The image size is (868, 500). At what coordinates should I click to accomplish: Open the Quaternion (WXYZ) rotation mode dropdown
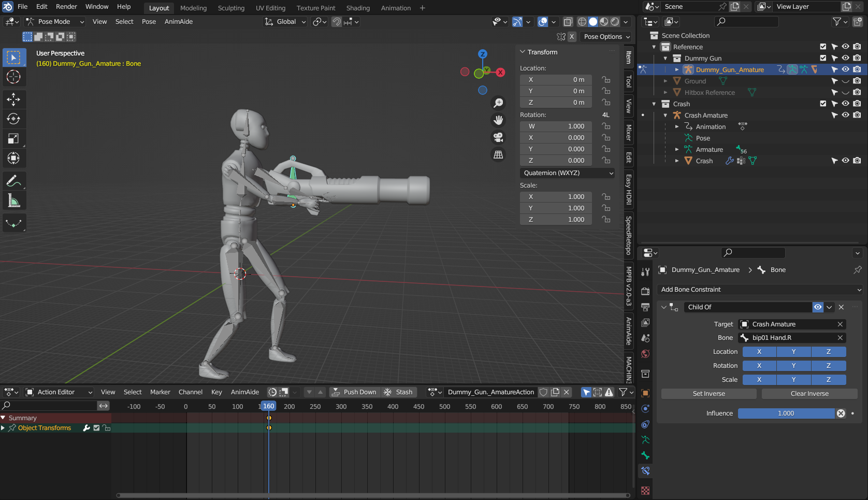click(x=567, y=173)
